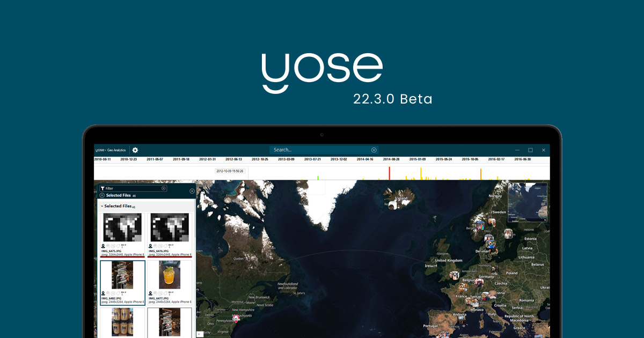Image resolution: width=644 pixels, height=338 pixels.
Task: Click the green bar in timeline histogram
Action: click(x=318, y=177)
